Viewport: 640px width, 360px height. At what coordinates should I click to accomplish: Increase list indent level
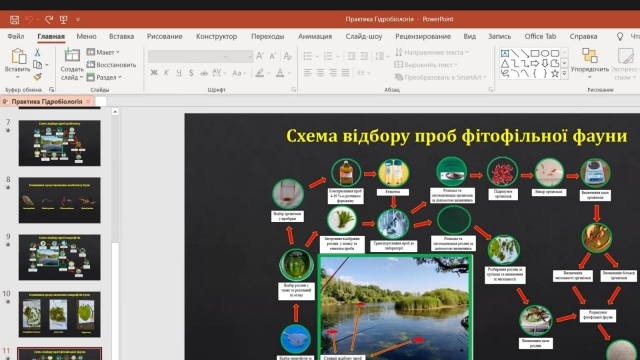tap(364, 56)
